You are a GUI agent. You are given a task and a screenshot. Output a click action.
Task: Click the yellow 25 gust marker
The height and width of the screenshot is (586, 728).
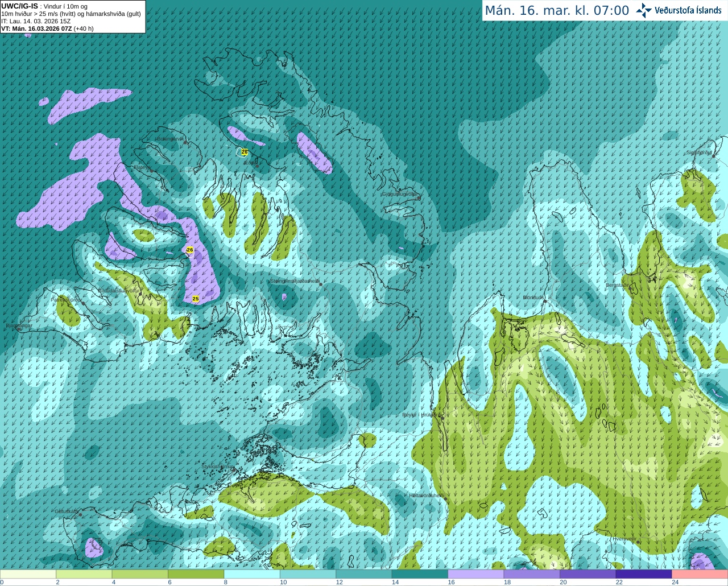coord(196,299)
